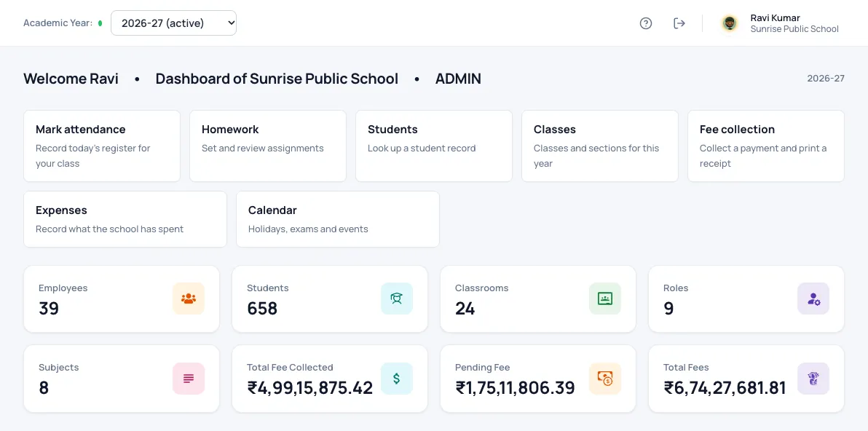Open the Fee collection shortcut card

(x=766, y=146)
